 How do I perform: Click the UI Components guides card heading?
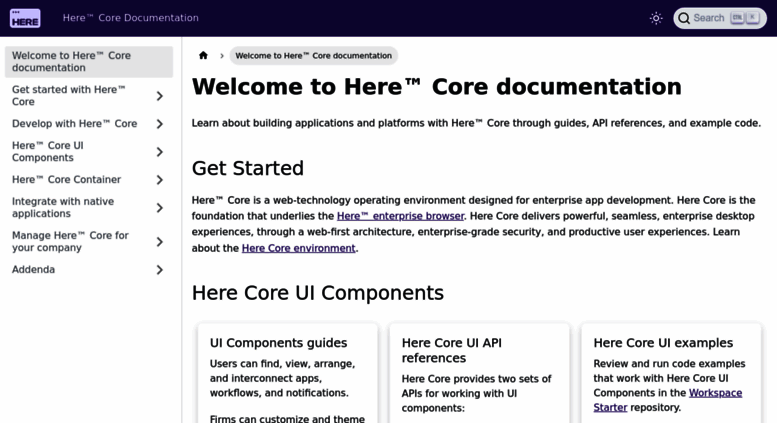[278, 343]
